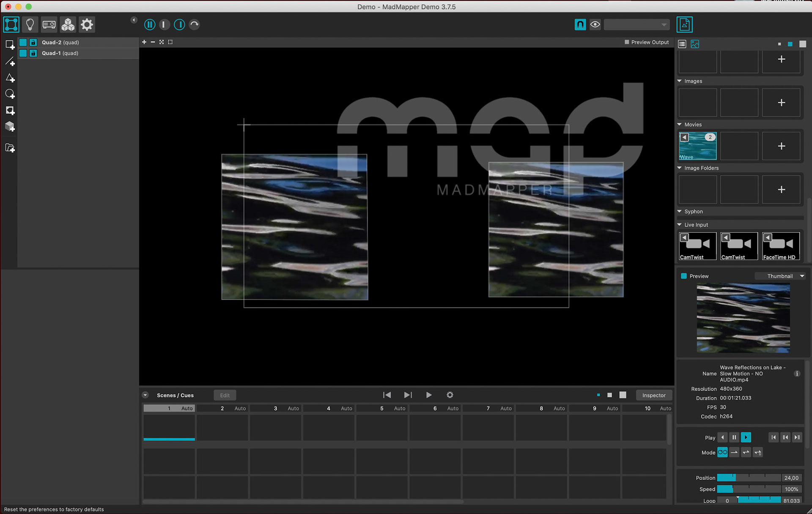Toggle the media Preview checkbox
This screenshot has height=514, width=812.
[684, 276]
